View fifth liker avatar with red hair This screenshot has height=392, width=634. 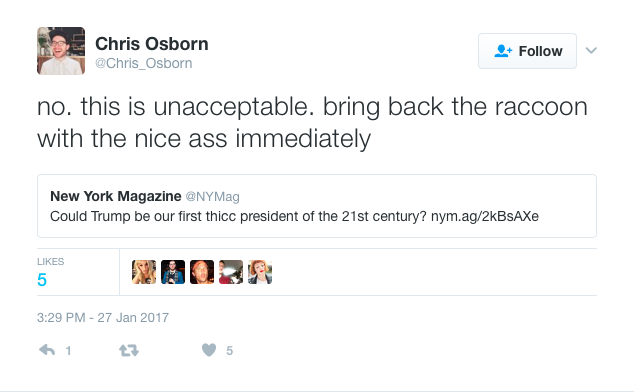tap(260, 272)
